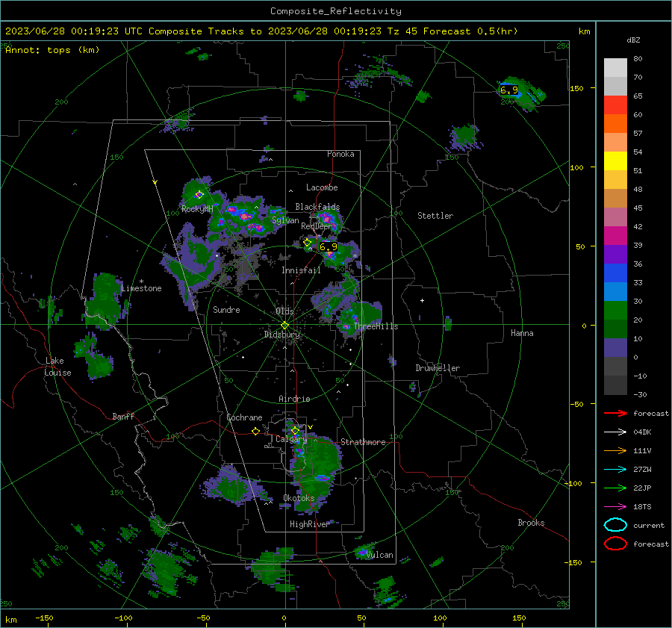Click the dBZ scale heading

pos(633,40)
